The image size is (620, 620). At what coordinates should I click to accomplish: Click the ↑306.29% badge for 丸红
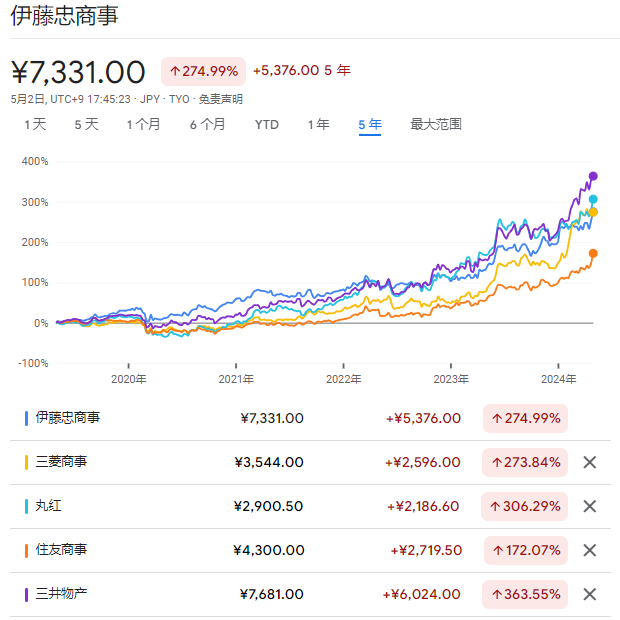524,506
